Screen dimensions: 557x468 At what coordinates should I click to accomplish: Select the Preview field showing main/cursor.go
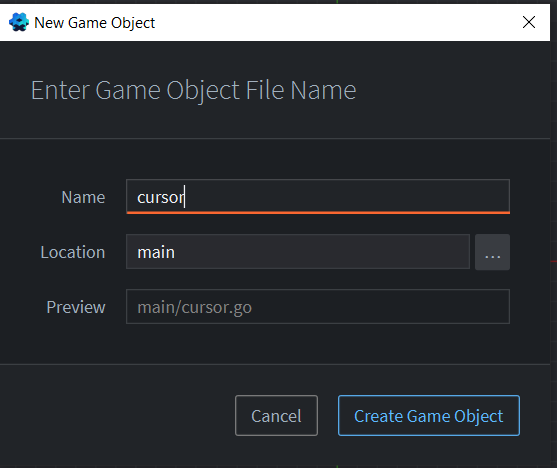pyautogui.click(x=318, y=306)
